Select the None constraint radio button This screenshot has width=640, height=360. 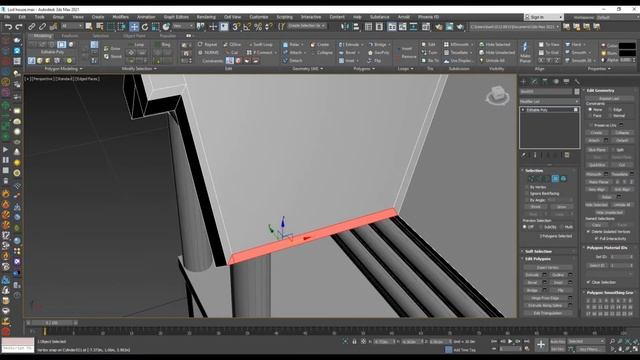590,110
